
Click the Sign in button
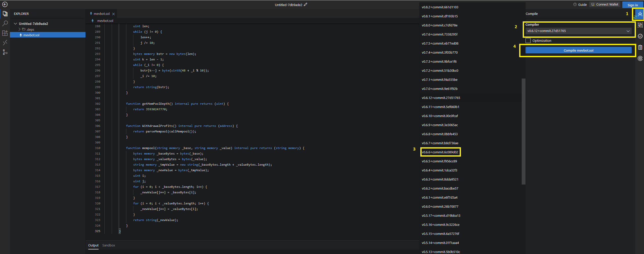click(633, 5)
